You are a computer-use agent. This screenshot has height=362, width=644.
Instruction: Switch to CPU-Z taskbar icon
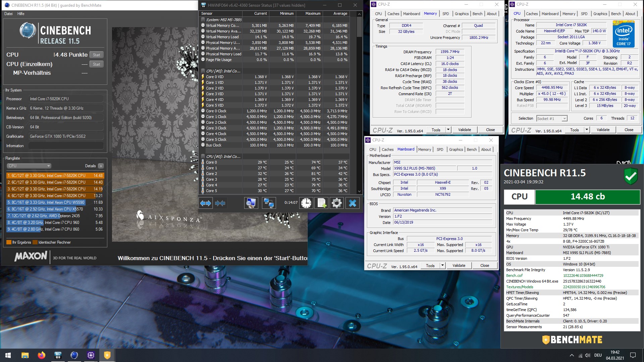click(x=91, y=355)
